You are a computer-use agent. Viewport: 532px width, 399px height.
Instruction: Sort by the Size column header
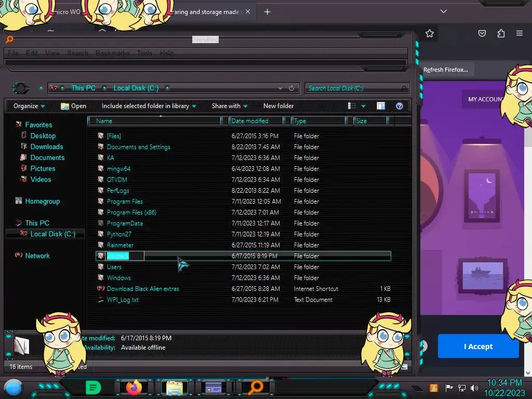[370, 121]
